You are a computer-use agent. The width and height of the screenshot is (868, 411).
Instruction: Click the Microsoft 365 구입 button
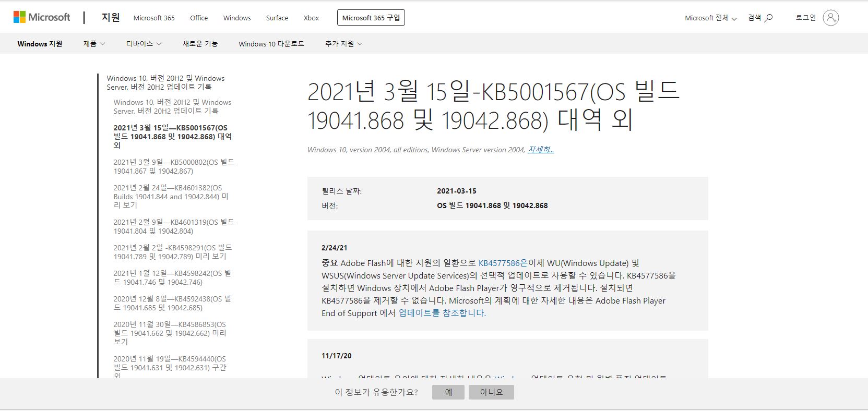coord(371,18)
